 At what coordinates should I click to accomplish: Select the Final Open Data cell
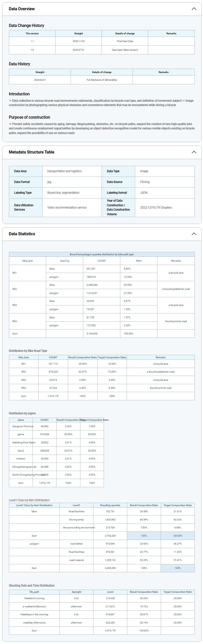click(x=125, y=41)
